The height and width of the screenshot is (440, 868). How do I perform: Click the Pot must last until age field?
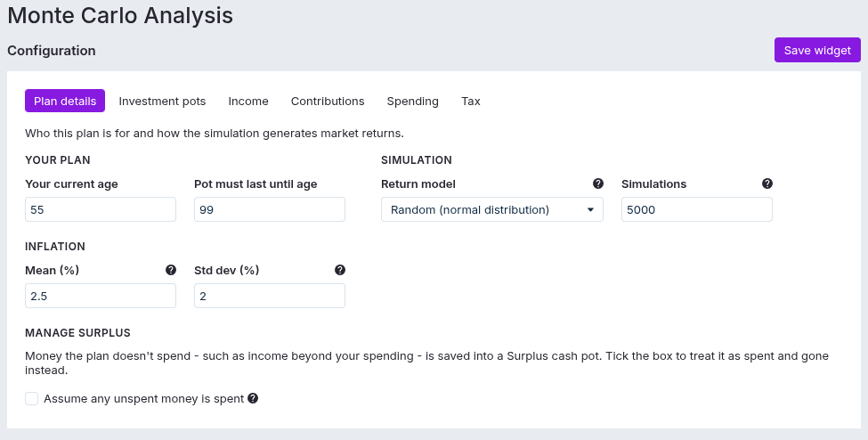click(x=270, y=209)
